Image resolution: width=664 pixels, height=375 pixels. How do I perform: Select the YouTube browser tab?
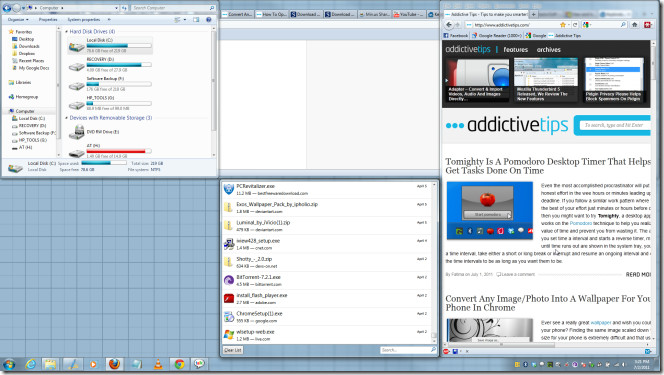pos(408,14)
